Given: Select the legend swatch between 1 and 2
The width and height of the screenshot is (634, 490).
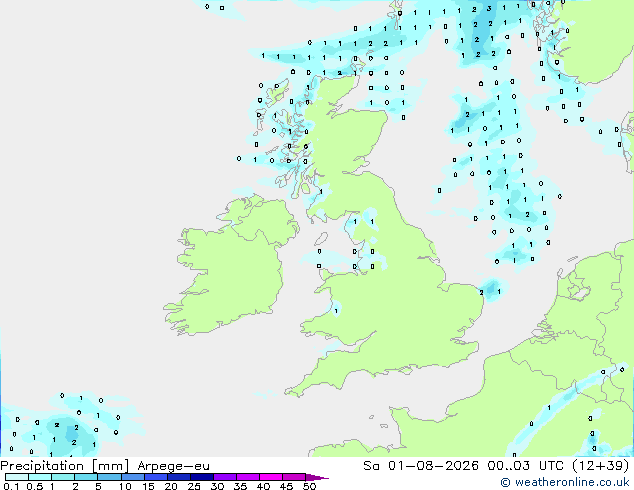Looking at the screenshot, I should (63, 477).
